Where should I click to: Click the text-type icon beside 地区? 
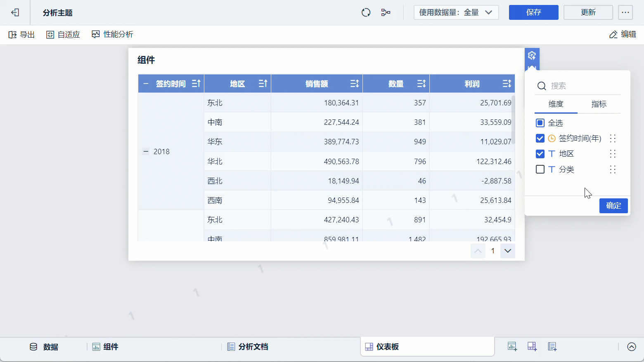tap(552, 154)
